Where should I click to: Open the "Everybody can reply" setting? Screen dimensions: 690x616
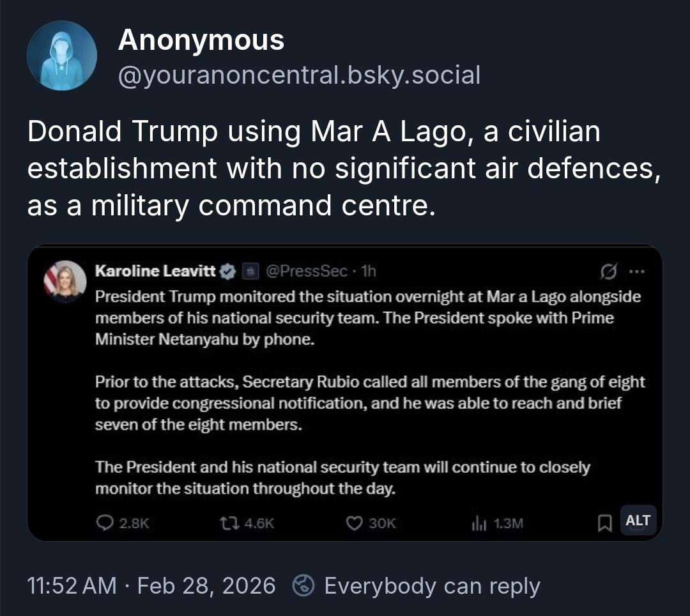pyautogui.click(x=432, y=586)
